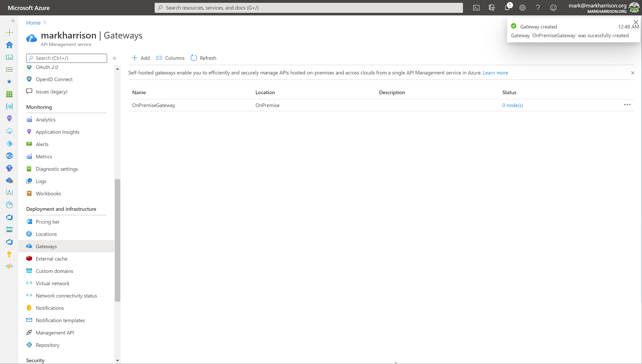Sort by the Location column header
Viewport: 642px width, 364px height.
(265, 92)
